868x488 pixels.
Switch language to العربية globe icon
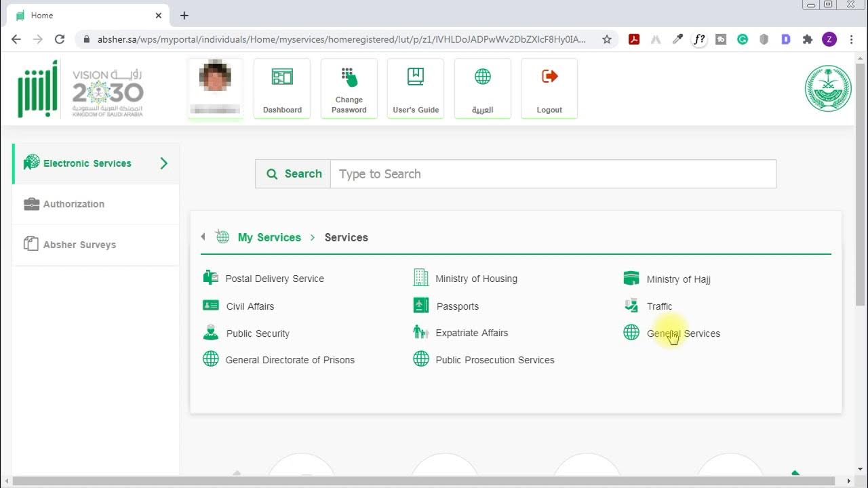pos(483,77)
